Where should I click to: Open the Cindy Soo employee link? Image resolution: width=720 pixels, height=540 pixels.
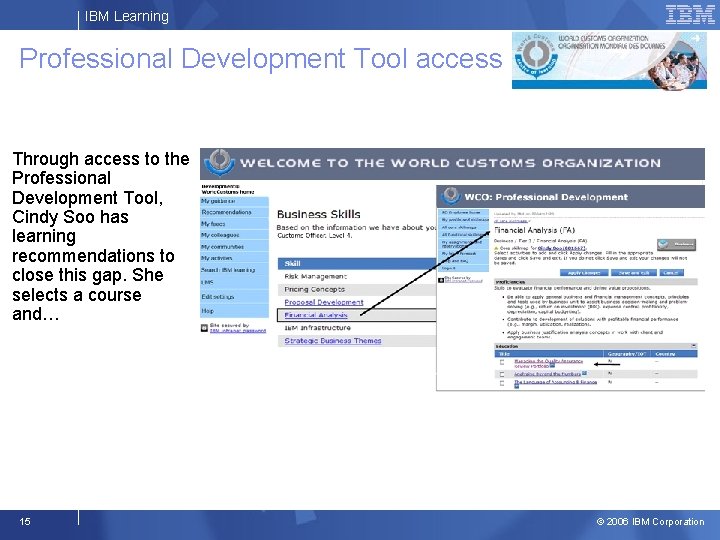coord(562,248)
